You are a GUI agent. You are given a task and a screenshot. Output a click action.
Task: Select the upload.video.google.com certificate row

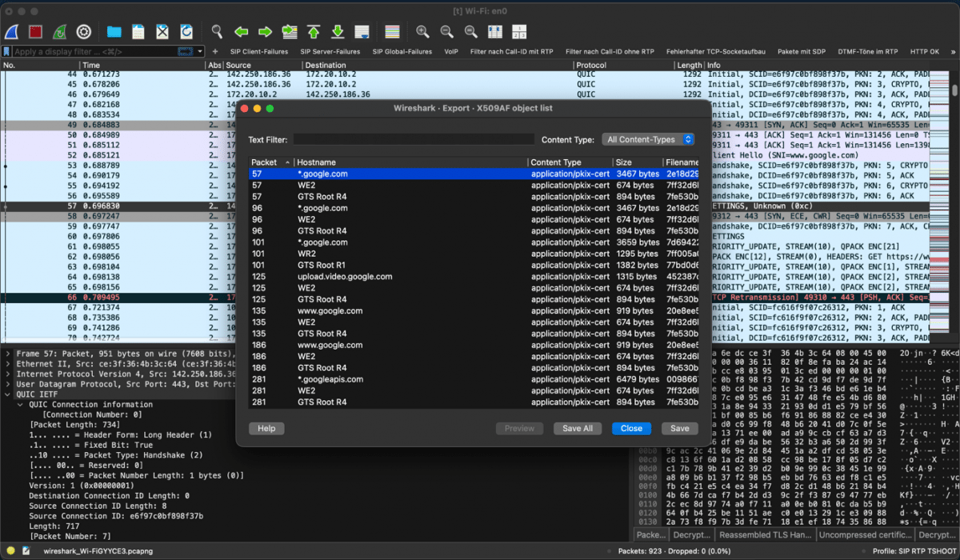tap(344, 277)
